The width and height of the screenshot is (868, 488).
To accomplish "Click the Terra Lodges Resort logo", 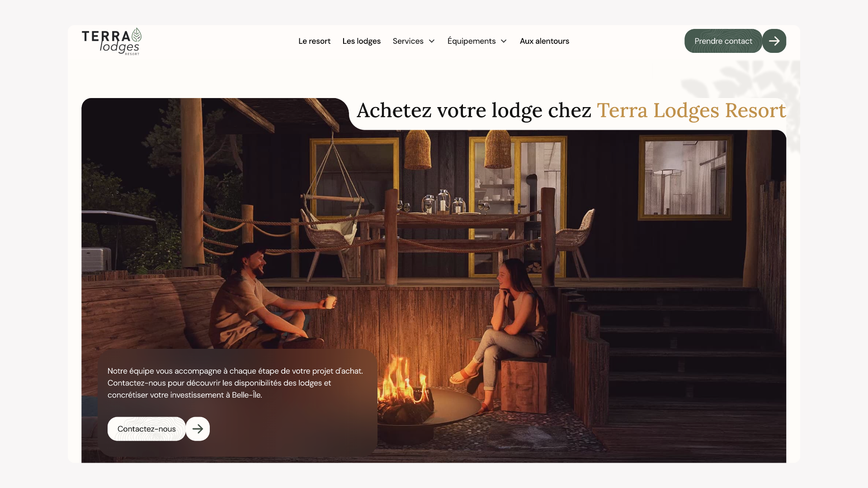I will (x=112, y=41).
